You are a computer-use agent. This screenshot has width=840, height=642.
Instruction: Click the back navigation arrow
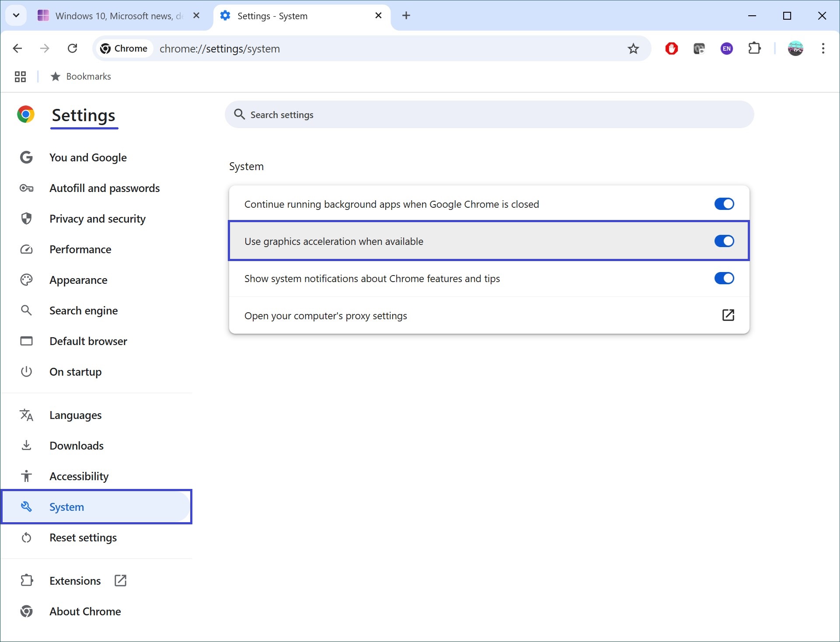click(17, 49)
